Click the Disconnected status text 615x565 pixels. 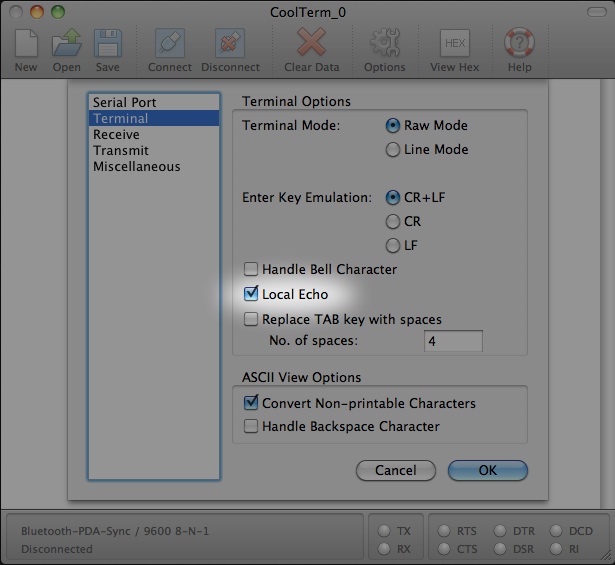point(57,549)
